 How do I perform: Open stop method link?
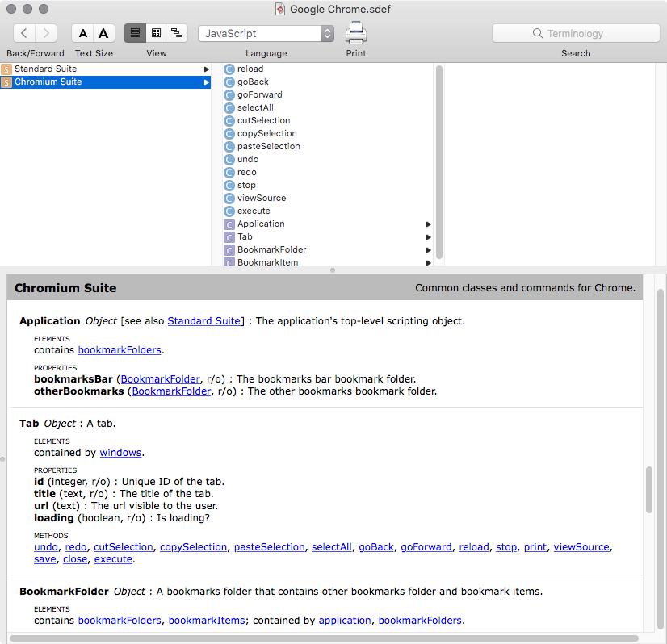[x=506, y=547]
